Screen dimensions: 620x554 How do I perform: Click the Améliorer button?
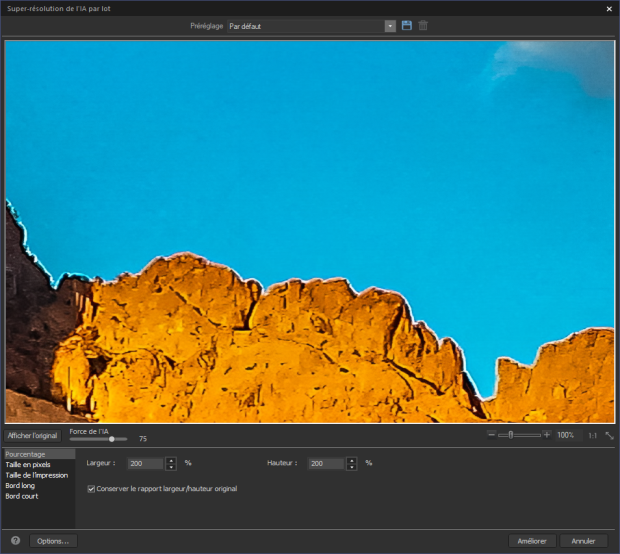tap(531, 541)
